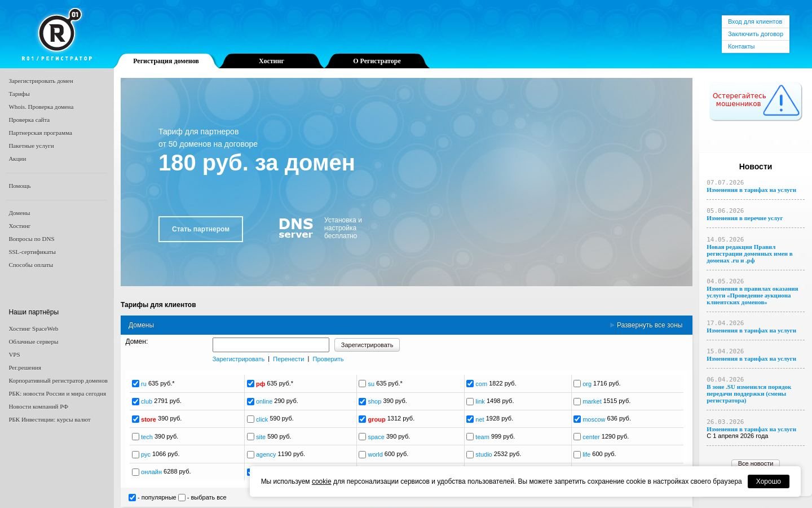Screen dimensions: 812x508
Task: Open the 'Хостинг' tab
Action: tap(271, 61)
